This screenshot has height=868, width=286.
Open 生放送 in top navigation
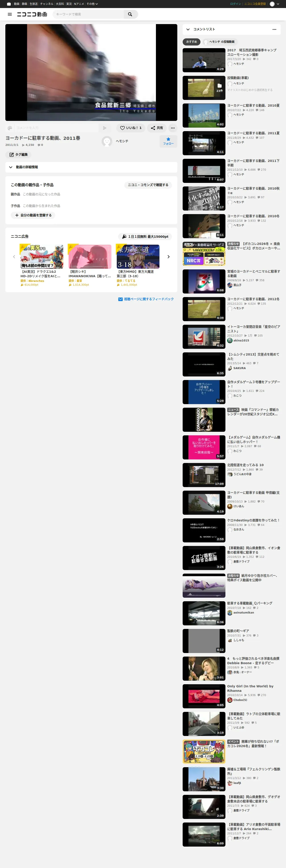(x=34, y=4)
